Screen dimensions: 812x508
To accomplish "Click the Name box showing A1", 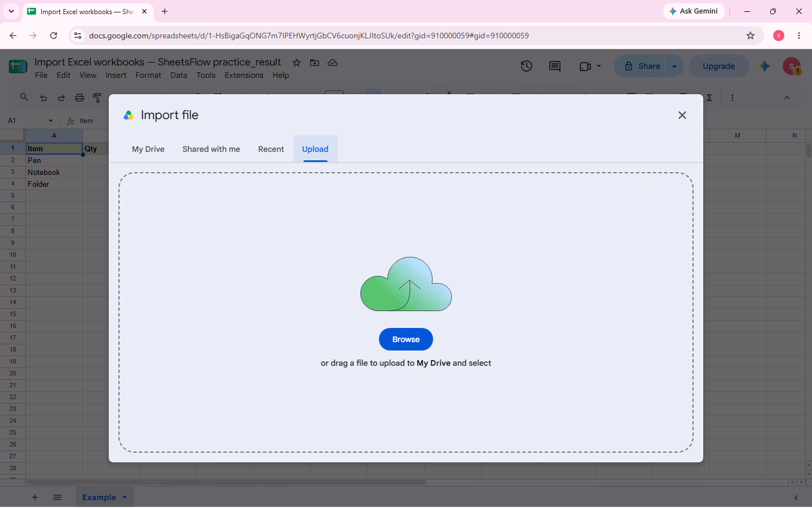I will point(25,121).
